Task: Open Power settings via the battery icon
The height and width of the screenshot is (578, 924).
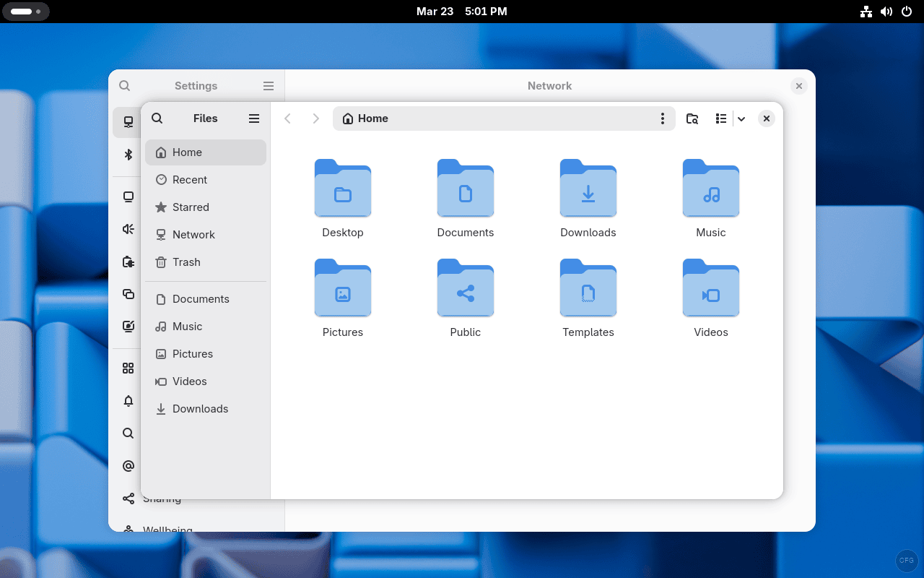Action: (128, 262)
